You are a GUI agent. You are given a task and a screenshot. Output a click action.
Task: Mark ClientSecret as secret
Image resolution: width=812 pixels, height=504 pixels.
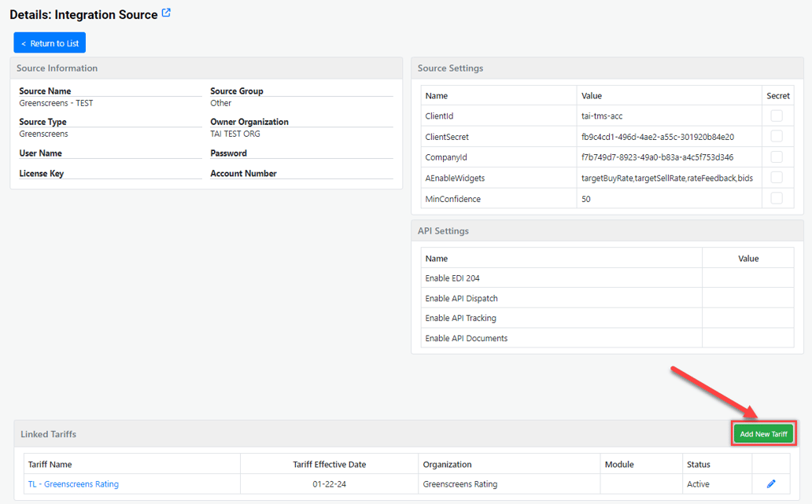(777, 137)
